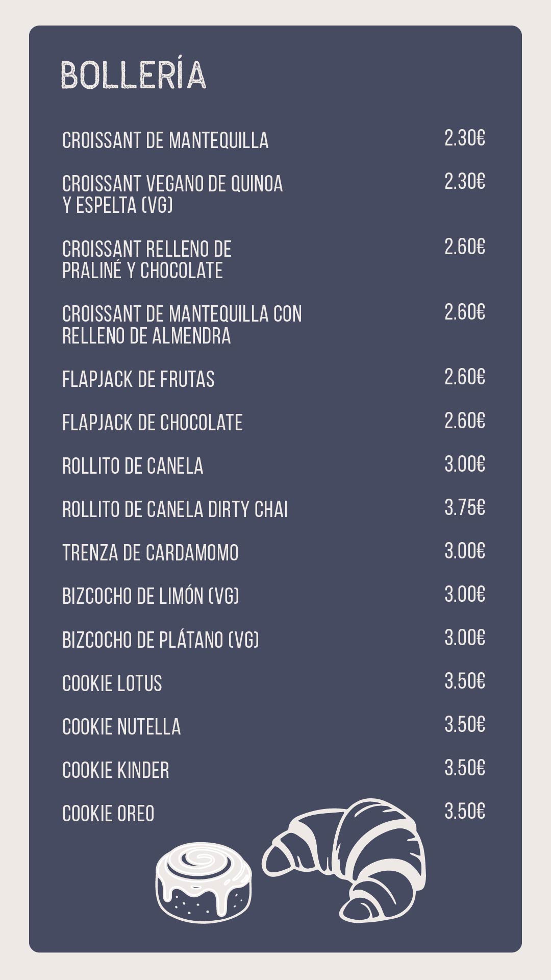551x980 pixels.
Task: Select Croissant con Relleno de Almendra
Action: [x=182, y=325]
